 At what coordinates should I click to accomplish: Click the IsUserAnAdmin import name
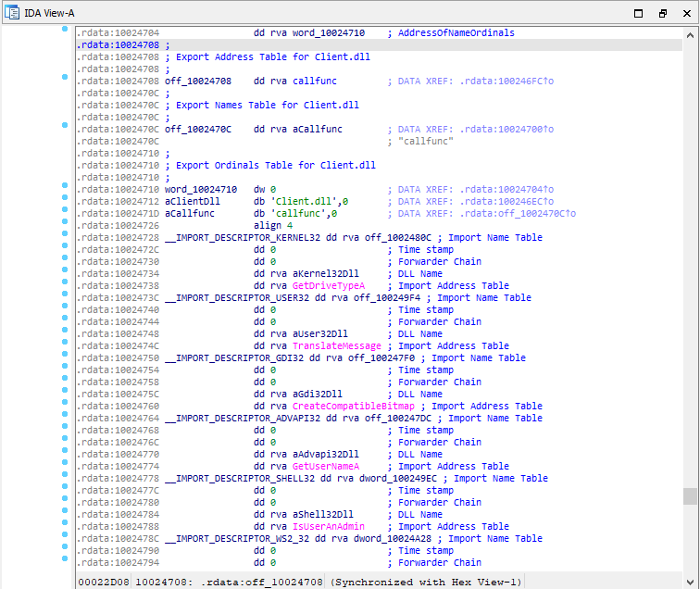(329, 527)
